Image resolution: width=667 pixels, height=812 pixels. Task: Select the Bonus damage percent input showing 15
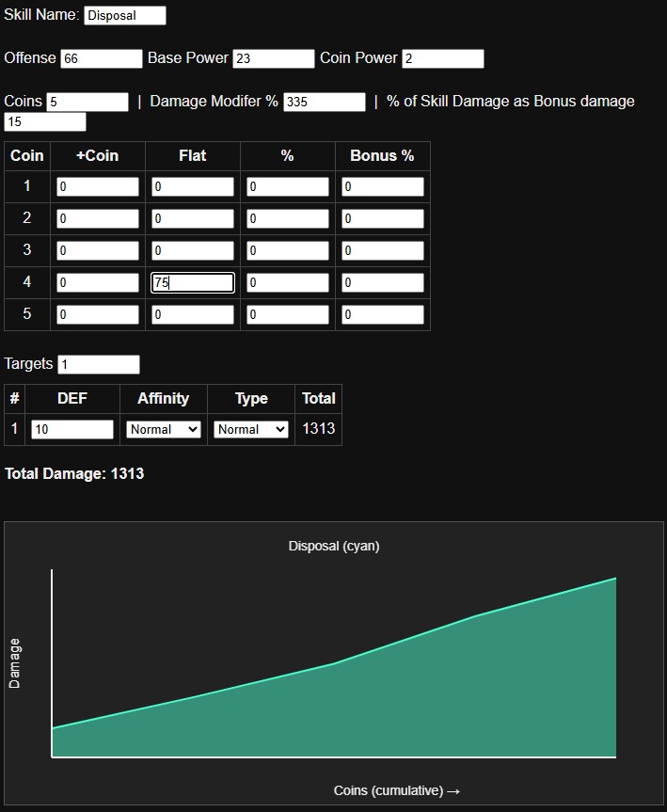[45, 122]
